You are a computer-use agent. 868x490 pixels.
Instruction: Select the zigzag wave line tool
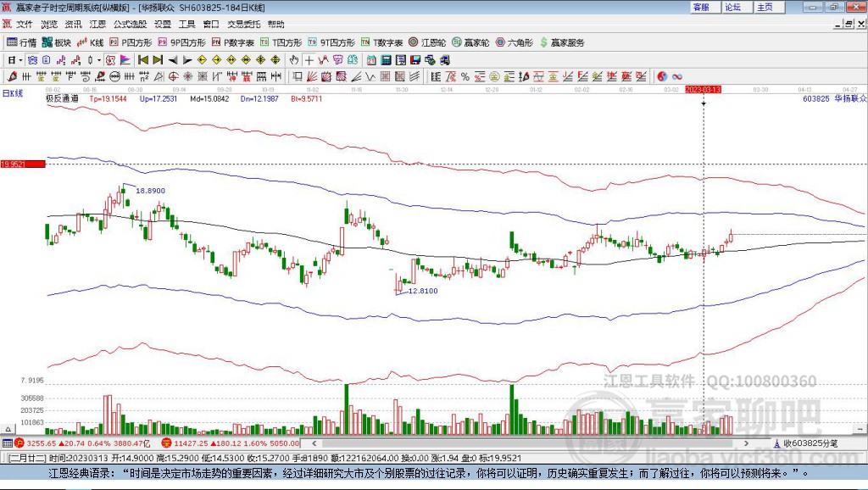[371, 76]
